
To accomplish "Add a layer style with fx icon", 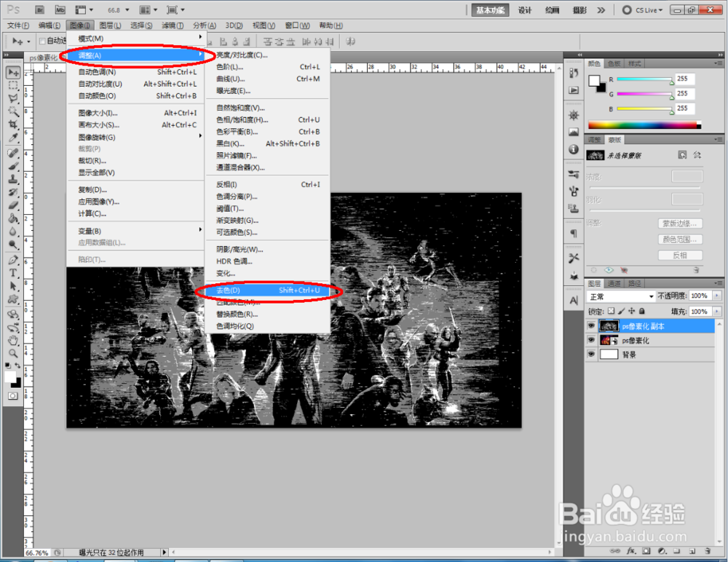I will [631, 551].
